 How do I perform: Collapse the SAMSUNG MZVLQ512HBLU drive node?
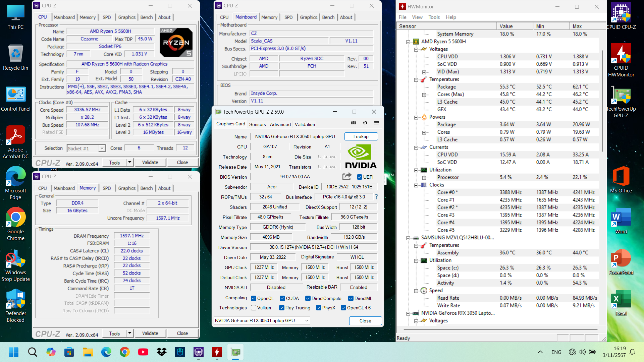[408, 238]
